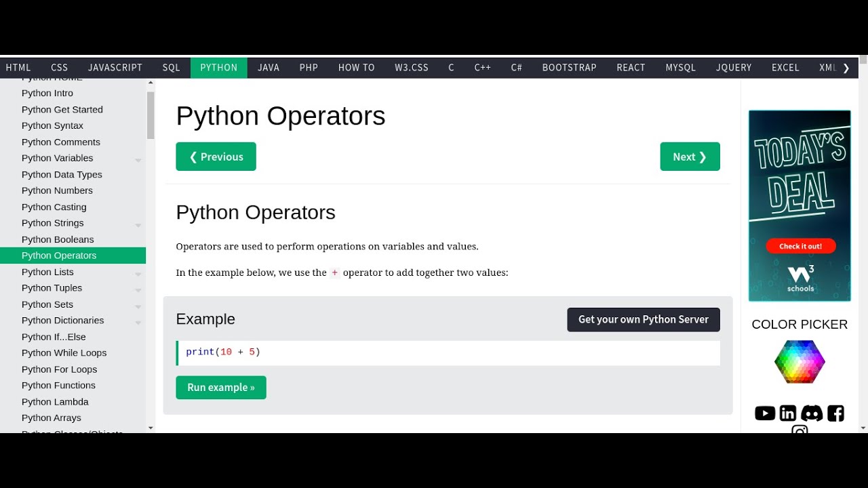
Task: Click Get your own Python Server
Action: coord(644,319)
